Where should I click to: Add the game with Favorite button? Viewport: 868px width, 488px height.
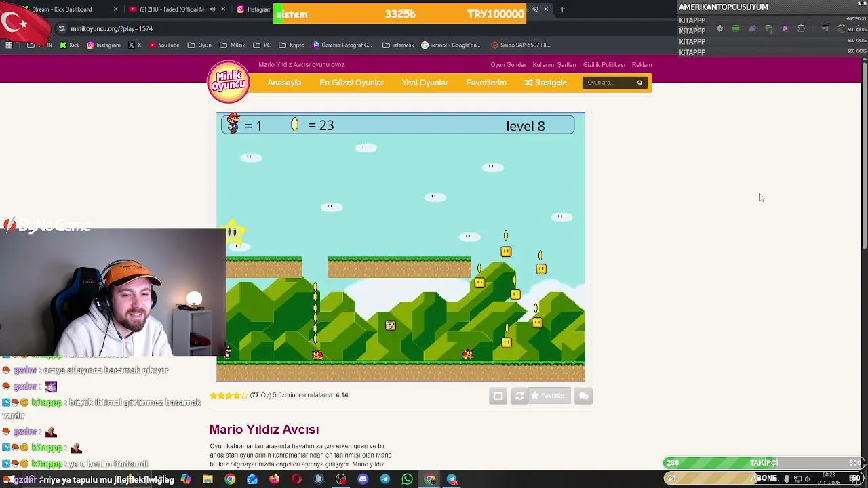(x=548, y=396)
